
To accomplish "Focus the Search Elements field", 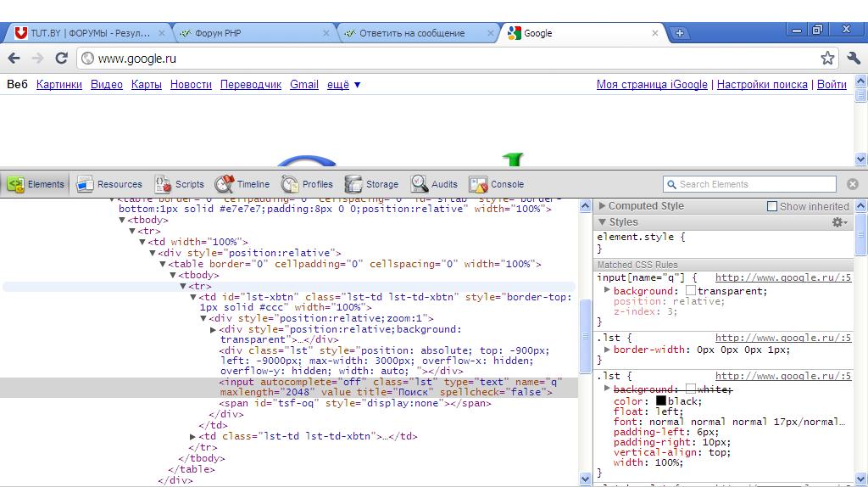I will [x=749, y=184].
